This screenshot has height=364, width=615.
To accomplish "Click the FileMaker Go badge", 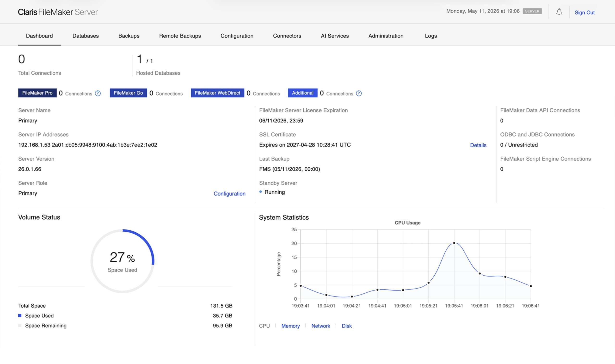I will click(128, 93).
